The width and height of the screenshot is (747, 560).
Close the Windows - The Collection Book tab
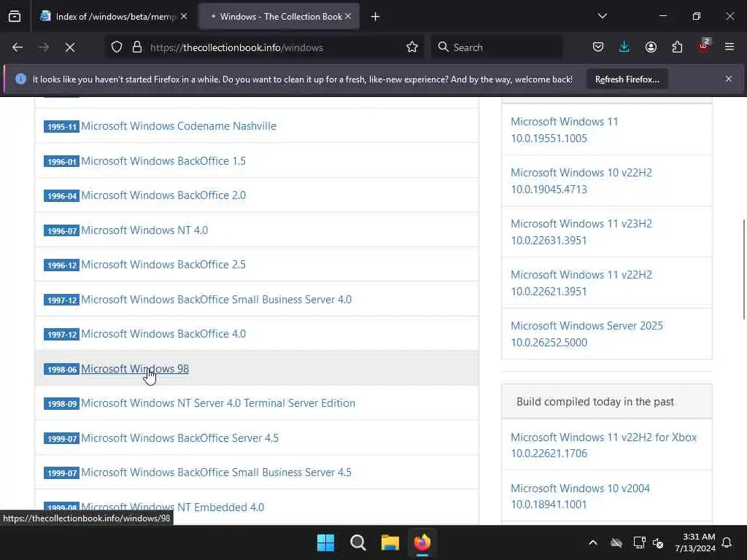pos(348,16)
